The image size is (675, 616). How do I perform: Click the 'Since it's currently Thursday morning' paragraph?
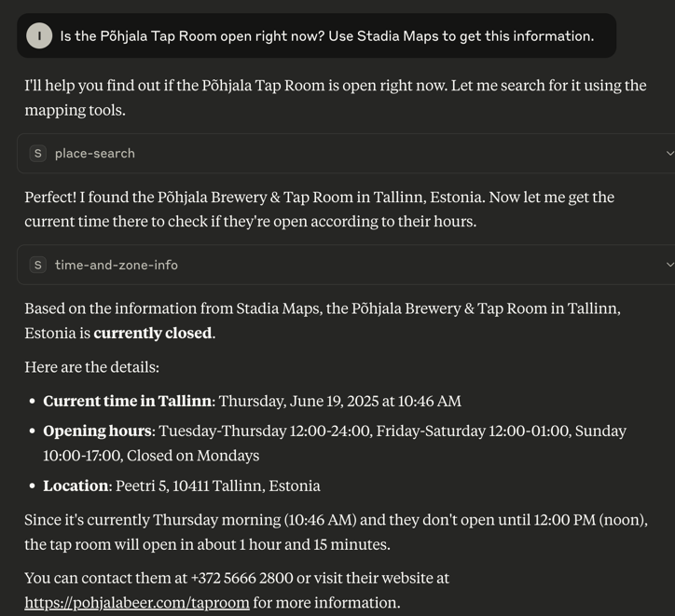336,532
